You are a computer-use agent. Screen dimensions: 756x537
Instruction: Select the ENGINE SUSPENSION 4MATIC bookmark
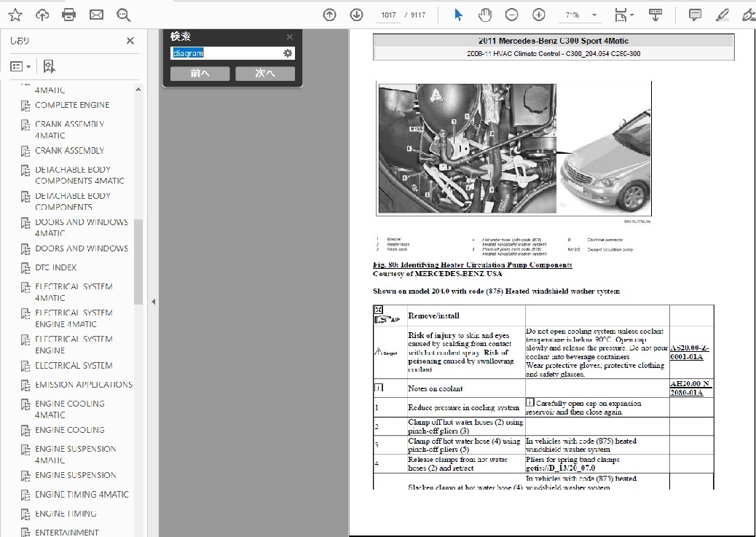click(76, 455)
